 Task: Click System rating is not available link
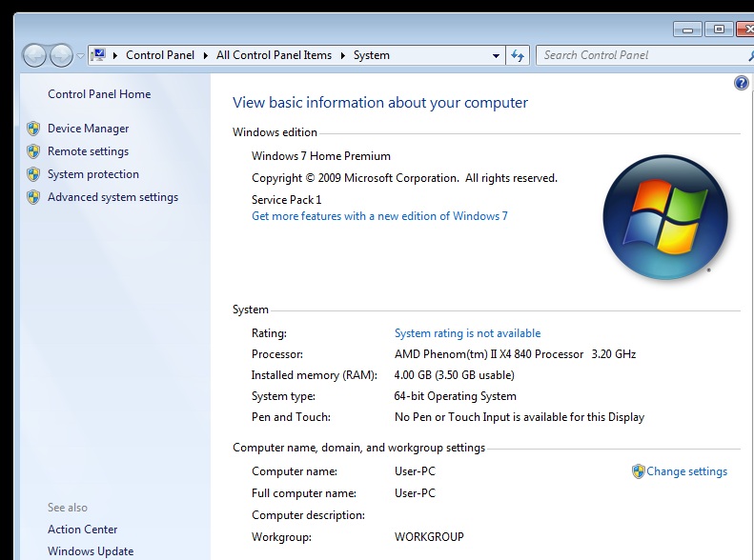(x=467, y=333)
